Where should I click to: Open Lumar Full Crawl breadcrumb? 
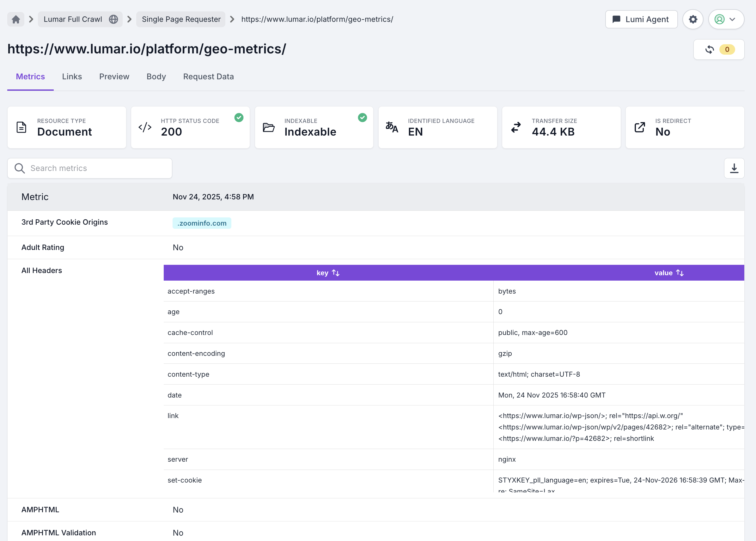coord(73,19)
